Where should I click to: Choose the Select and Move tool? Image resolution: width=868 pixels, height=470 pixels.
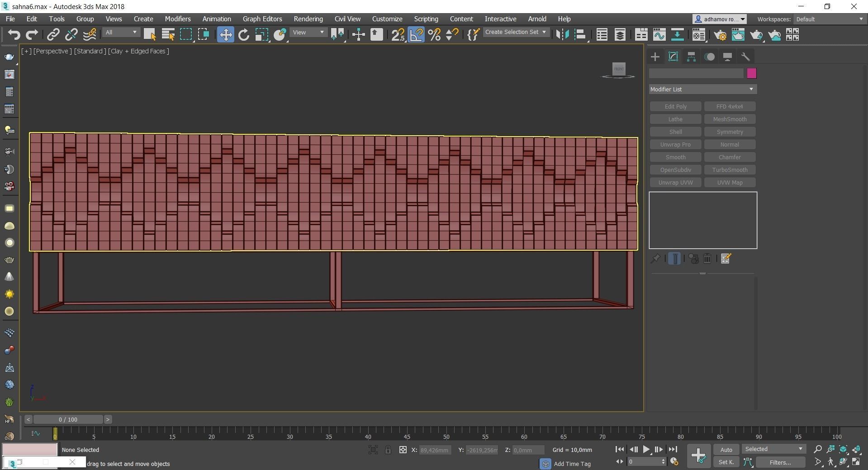pos(225,35)
